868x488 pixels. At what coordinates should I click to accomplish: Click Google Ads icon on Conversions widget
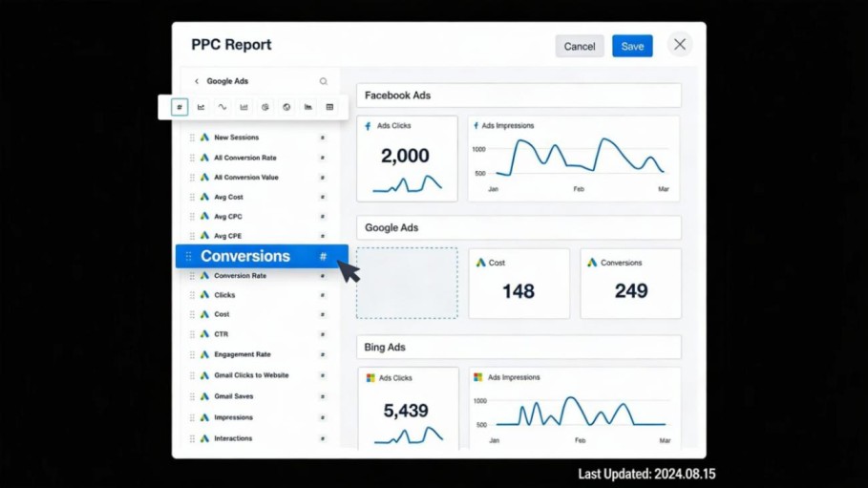pyautogui.click(x=592, y=263)
